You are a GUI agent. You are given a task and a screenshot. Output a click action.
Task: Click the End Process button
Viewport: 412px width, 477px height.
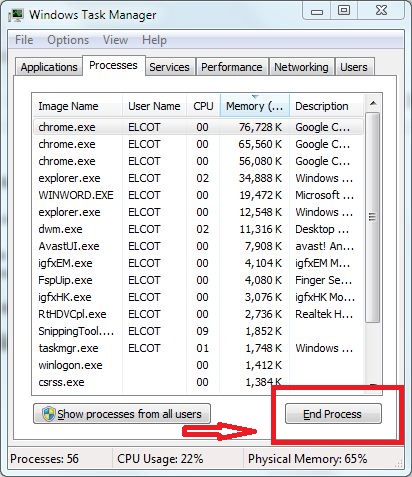(x=333, y=414)
